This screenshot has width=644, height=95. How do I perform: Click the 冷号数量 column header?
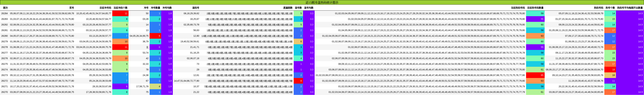(x=155, y=8)
